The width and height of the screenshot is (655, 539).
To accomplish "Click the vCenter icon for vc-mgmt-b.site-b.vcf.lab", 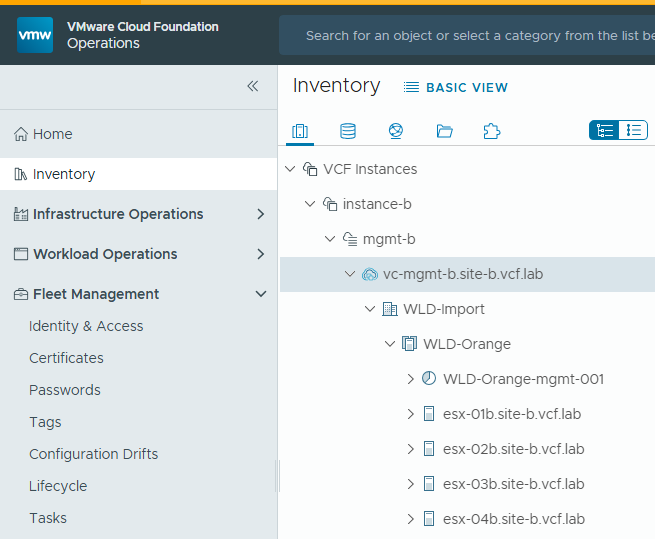I will click(369, 274).
